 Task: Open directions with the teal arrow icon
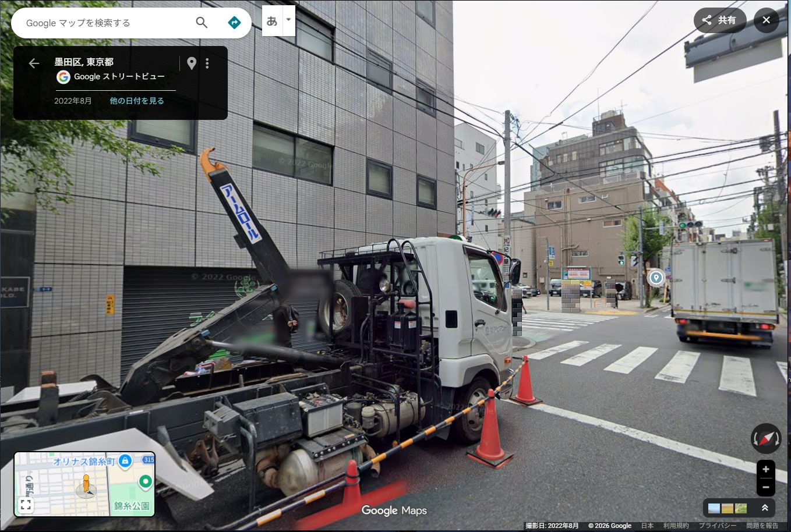tap(234, 23)
